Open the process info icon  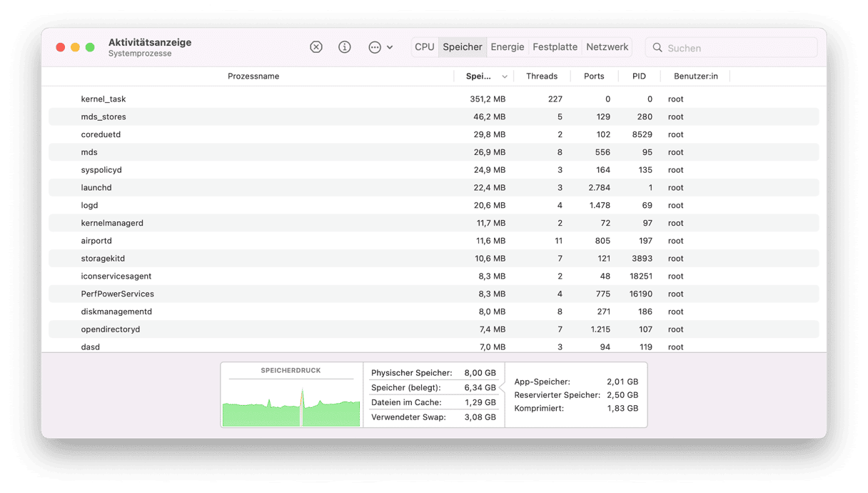point(345,47)
